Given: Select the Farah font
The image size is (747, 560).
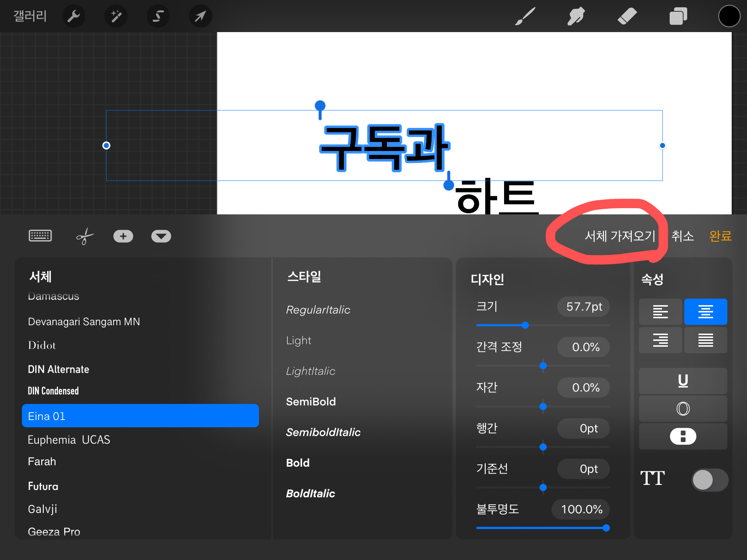Looking at the screenshot, I should point(42,462).
